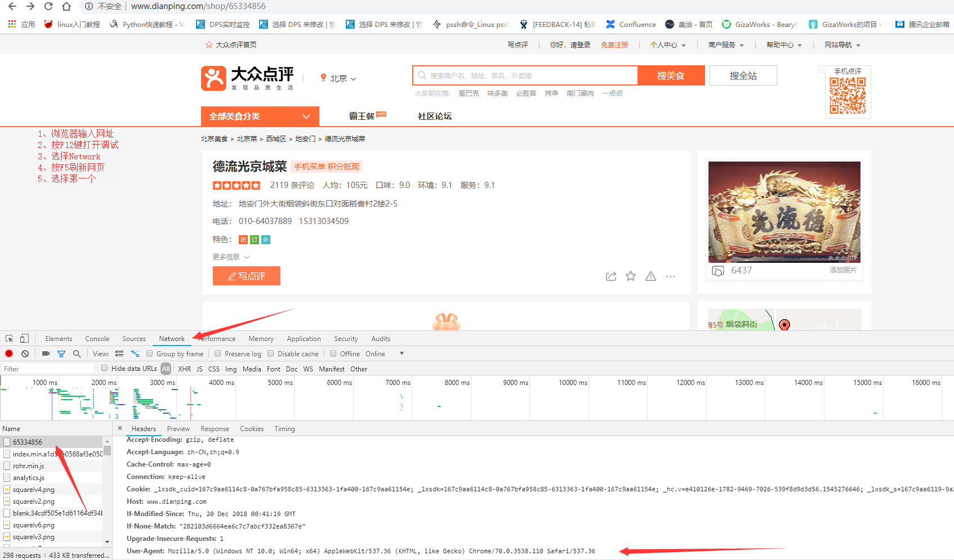Open the Response tab for request
This screenshot has height=560, width=954.
point(215,428)
